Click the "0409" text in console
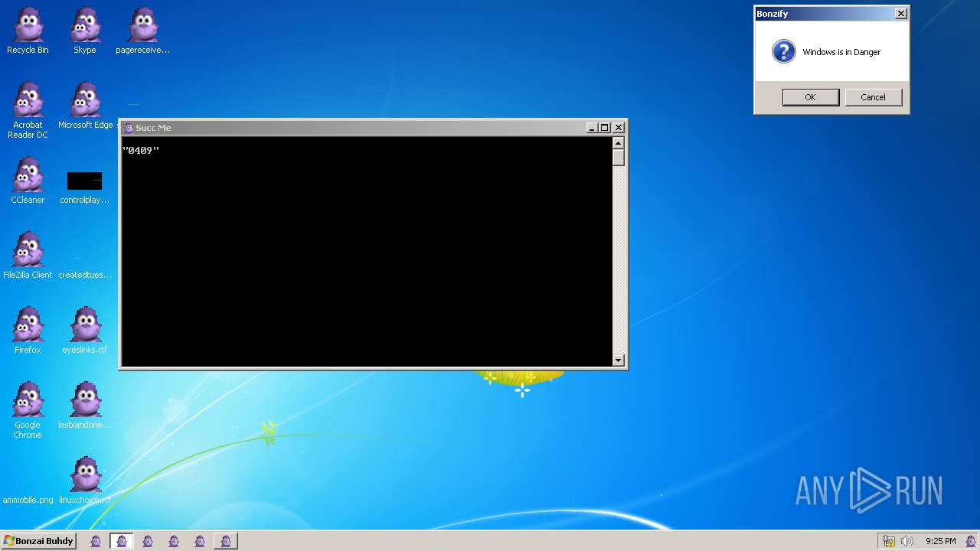 click(x=141, y=151)
